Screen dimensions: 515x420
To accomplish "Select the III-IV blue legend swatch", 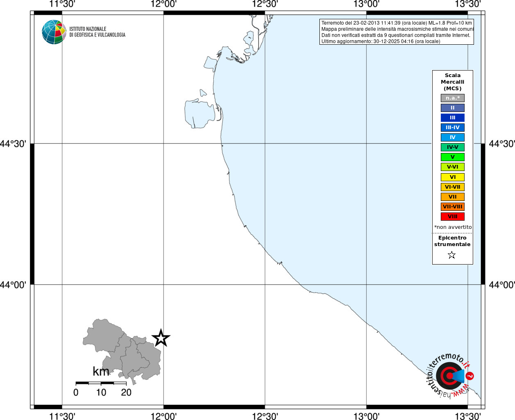I will coord(453,128).
